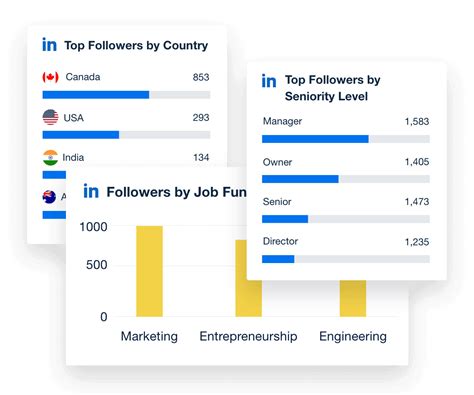Click LinkedIn logo on Seniority Level card

269,81
